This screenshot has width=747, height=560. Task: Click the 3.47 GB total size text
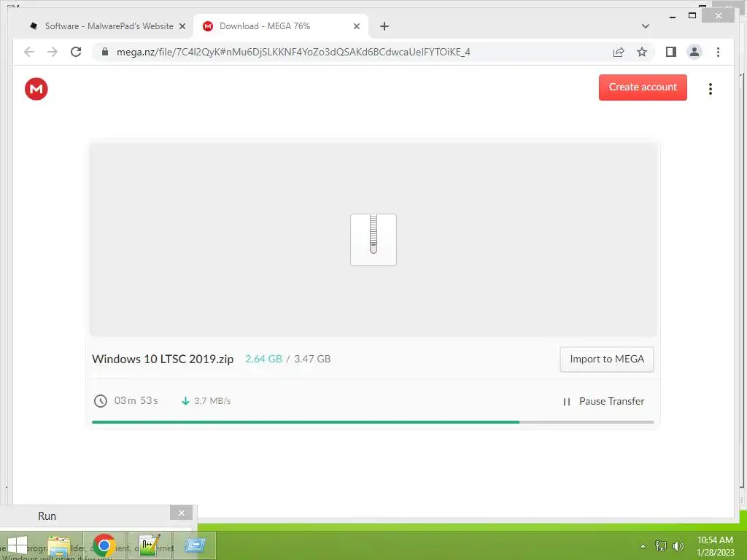point(312,359)
